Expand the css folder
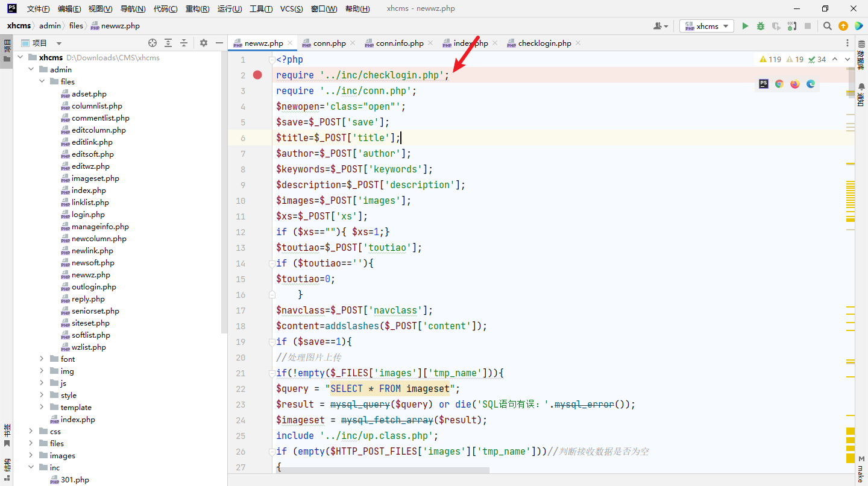The height and width of the screenshot is (486, 868). (x=31, y=431)
